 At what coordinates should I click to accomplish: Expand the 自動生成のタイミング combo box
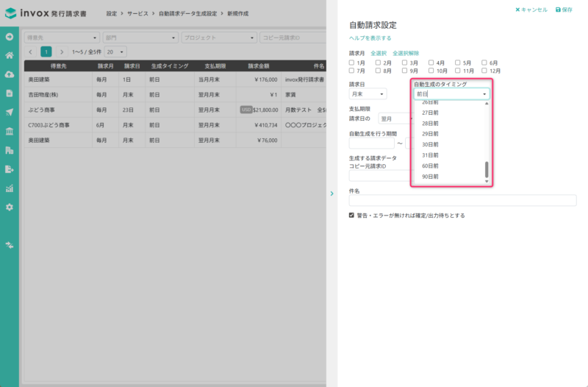451,94
